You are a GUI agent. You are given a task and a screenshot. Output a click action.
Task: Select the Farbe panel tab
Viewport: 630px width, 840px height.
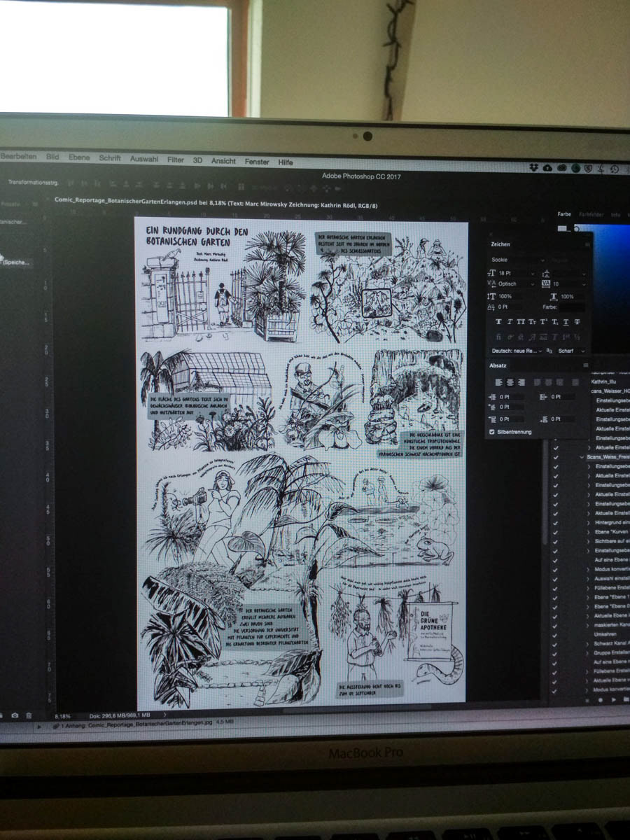[x=564, y=214]
